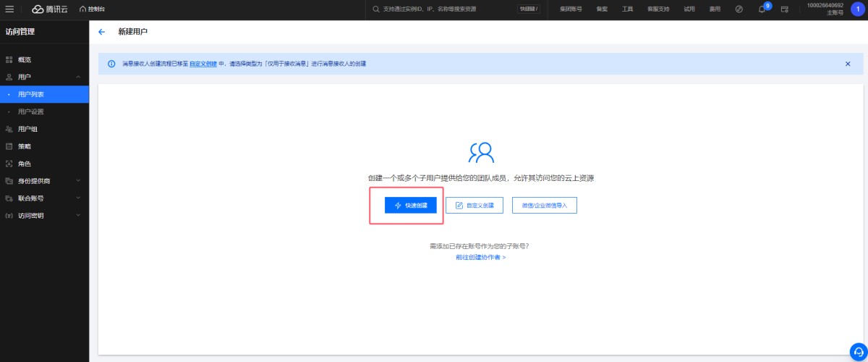Open 用户组 in the sidebar
This screenshot has height=362, width=868.
click(27, 129)
